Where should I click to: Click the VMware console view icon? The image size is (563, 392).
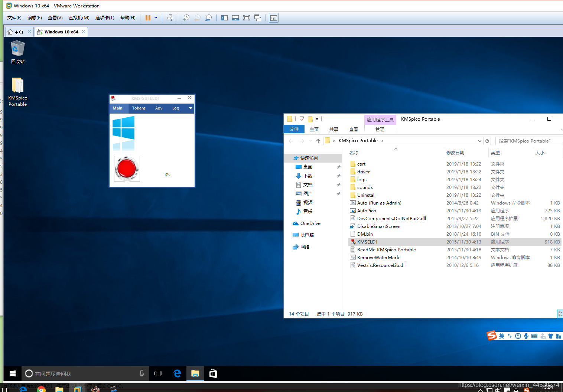click(274, 18)
